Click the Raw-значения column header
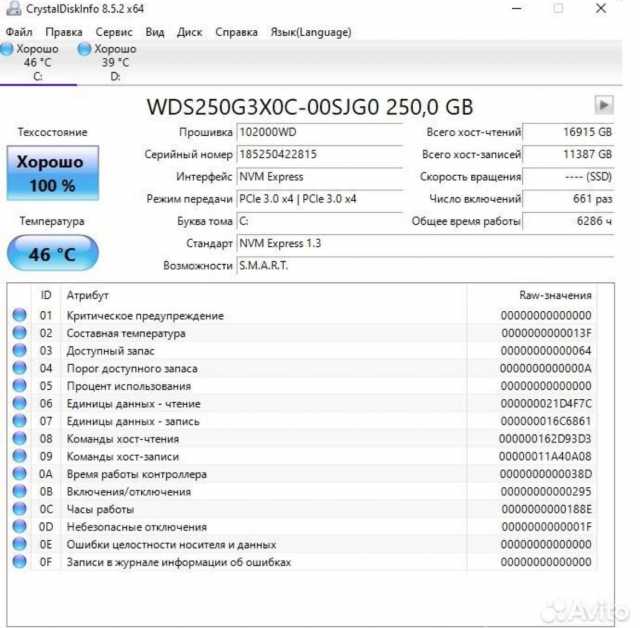Image resolution: width=640 pixels, height=628 pixels. 532,295
